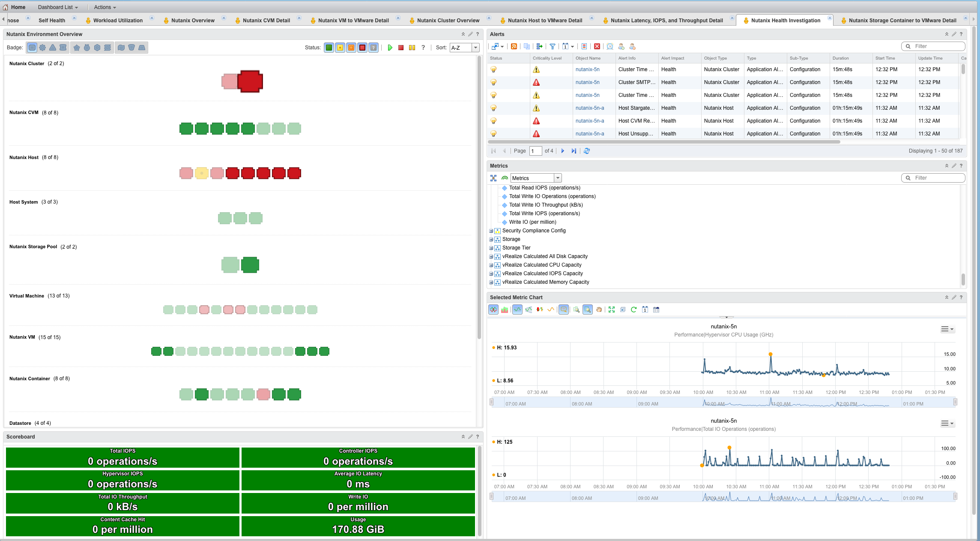This screenshot has width=980, height=541.
Task: Click the group-by list icon in Alerts
Action: pos(584,46)
